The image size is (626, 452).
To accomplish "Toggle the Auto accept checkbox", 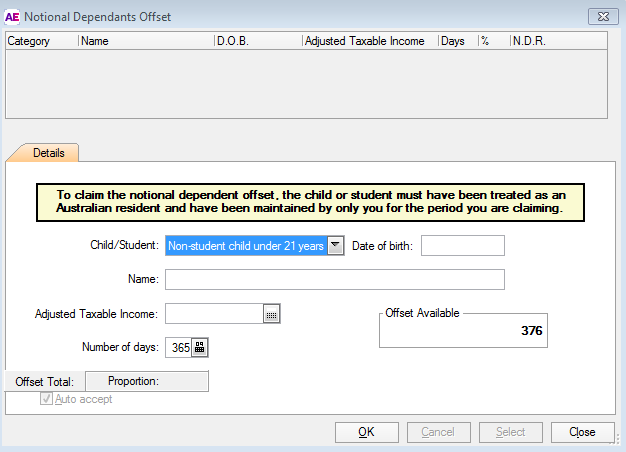I will [46, 399].
